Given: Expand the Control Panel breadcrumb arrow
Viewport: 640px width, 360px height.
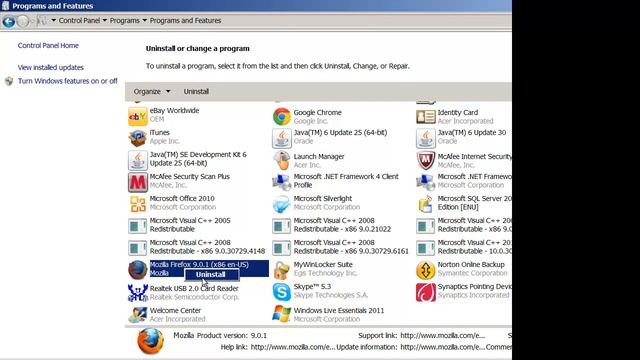Looking at the screenshot, I should [x=104, y=20].
